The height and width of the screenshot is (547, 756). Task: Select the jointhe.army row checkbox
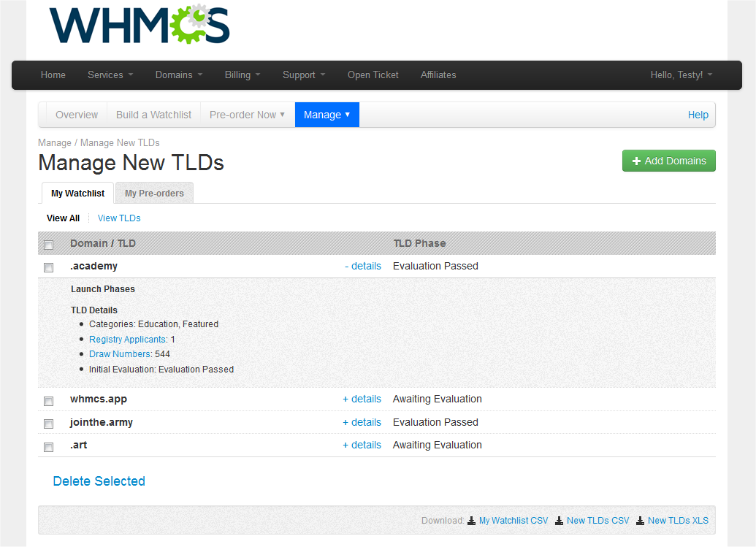point(49,424)
